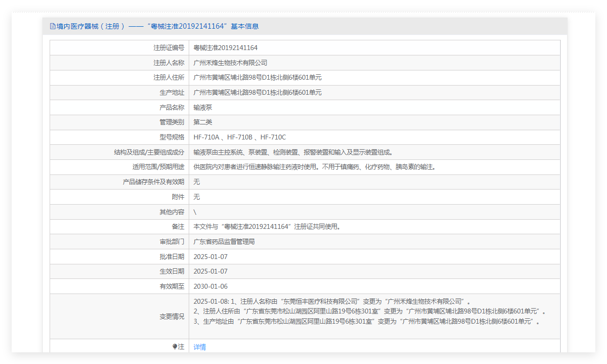Click the 管理类别 value 第二类

point(202,122)
